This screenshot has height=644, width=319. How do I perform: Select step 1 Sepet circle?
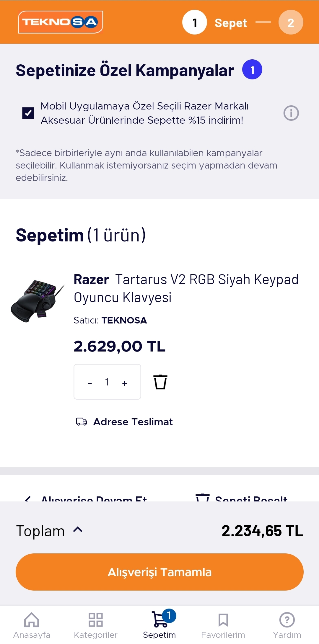195,22
